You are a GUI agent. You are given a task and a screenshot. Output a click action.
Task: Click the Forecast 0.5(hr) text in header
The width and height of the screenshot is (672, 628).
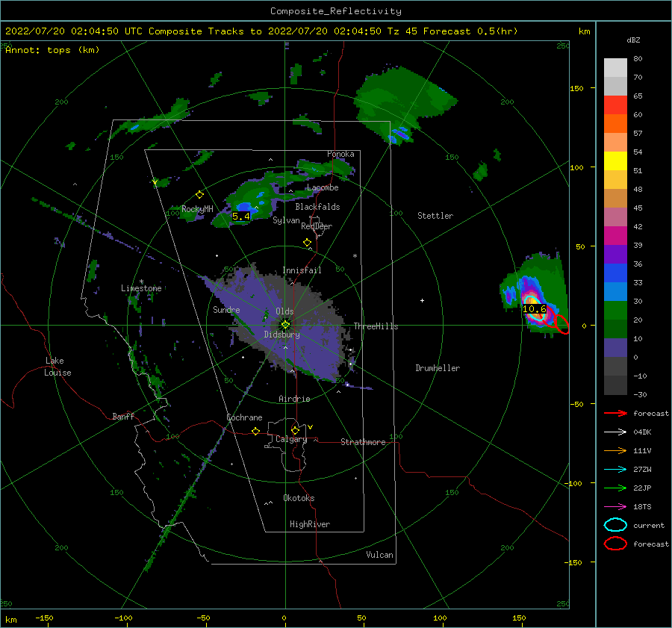click(x=470, y=31)
